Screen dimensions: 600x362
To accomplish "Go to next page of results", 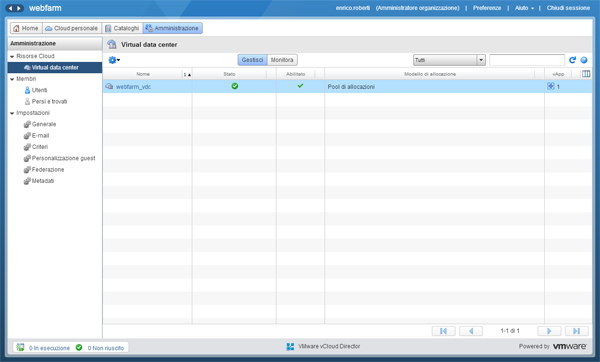I will click(549, 331).
